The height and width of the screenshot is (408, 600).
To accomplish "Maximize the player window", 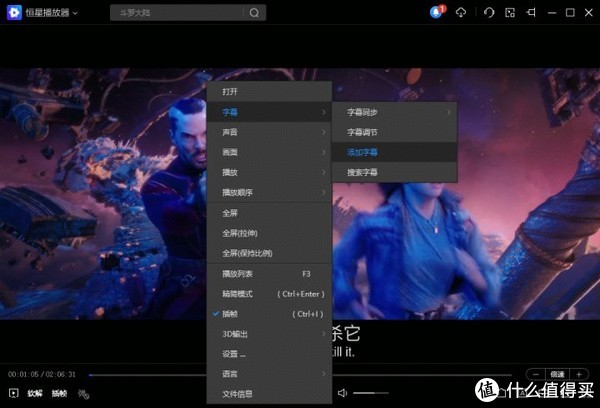I will click(x=570, y=13).
